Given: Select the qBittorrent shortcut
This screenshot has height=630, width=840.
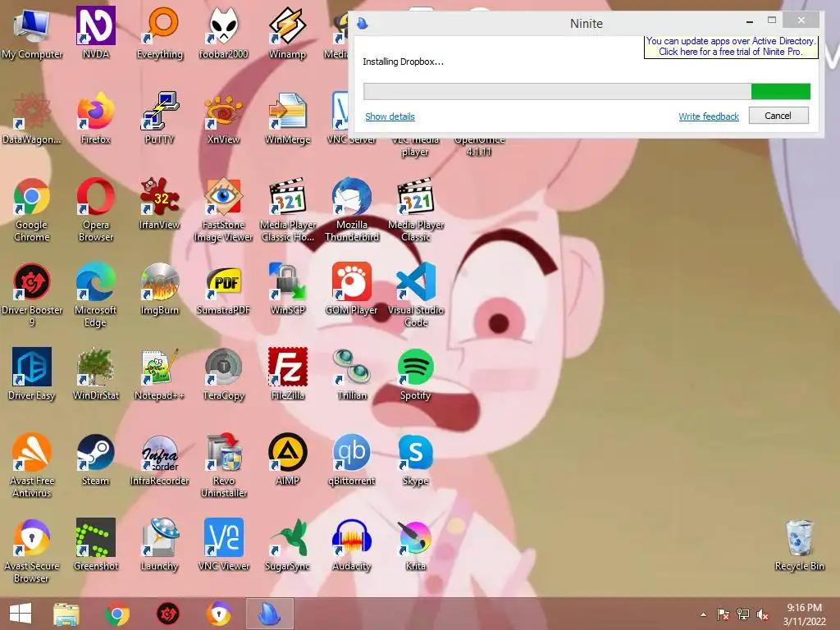Looking at the screenshot, I should 352,459.
